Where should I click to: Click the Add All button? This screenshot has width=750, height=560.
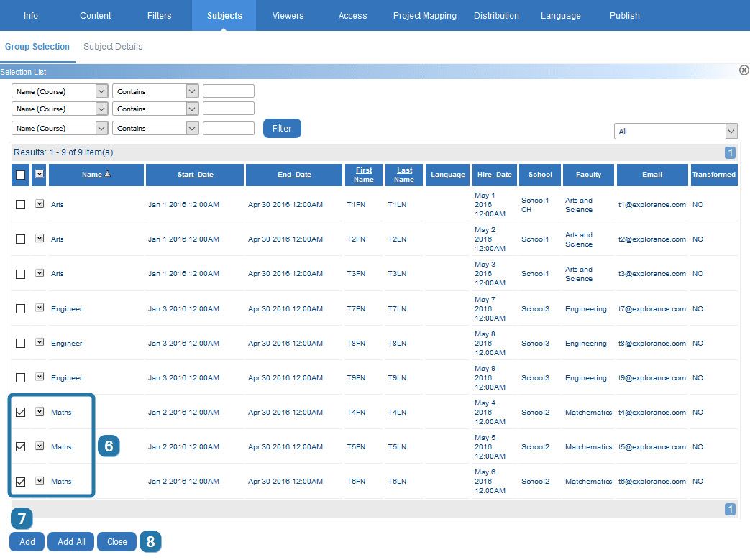(70, 542)
